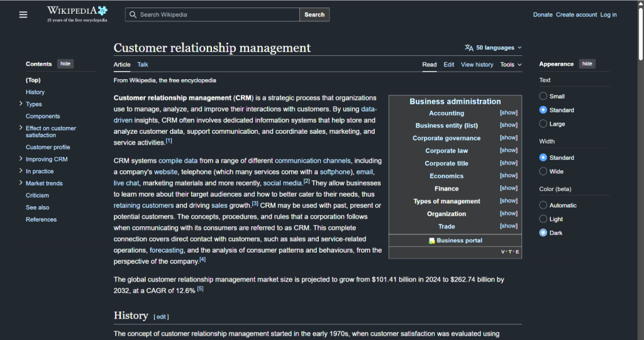Hide the Appearance panel
Screen dimensions: 644x340
(x=587, y=63)
